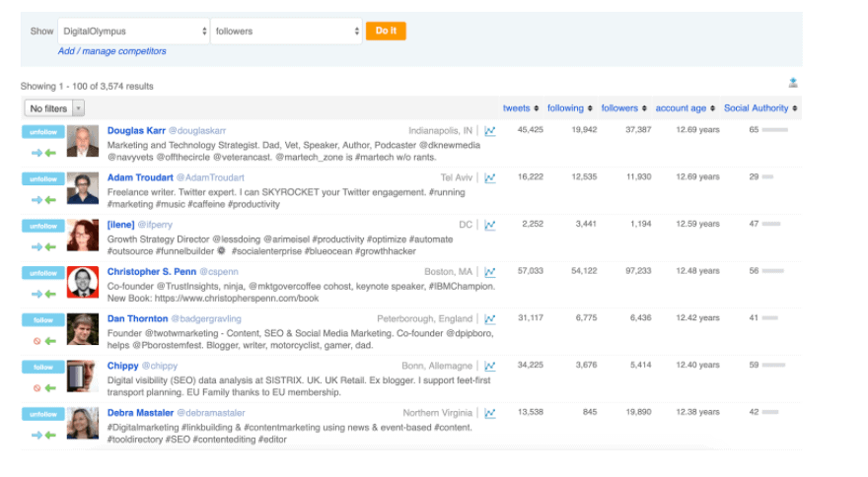
Task: Toggle the follow button for Chippy
Action: coord(43,368)
